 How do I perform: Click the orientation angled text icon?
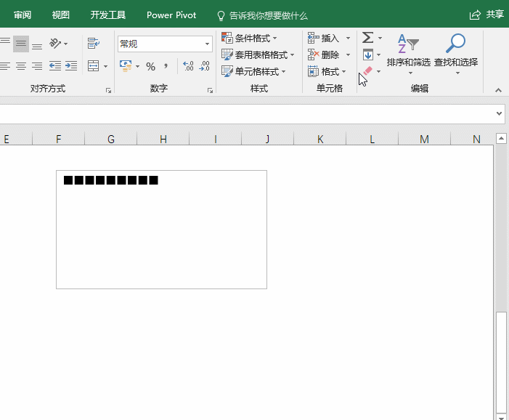(55, 43)
